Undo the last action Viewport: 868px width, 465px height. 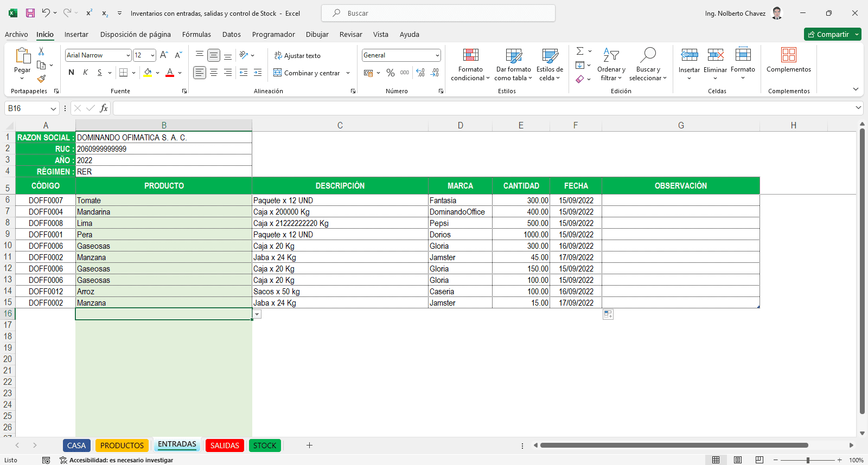pos(46,13)
